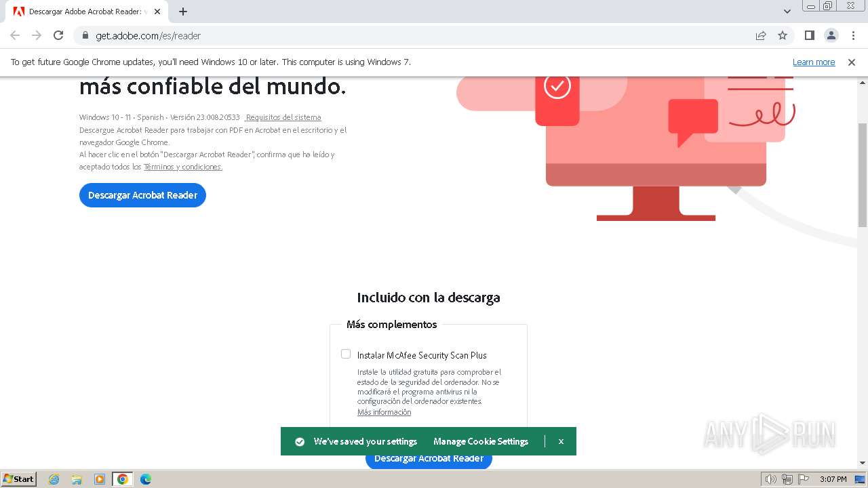This screenshot has height=488, width=868.
Task: Open the tab search chevron
Action: 787,12
